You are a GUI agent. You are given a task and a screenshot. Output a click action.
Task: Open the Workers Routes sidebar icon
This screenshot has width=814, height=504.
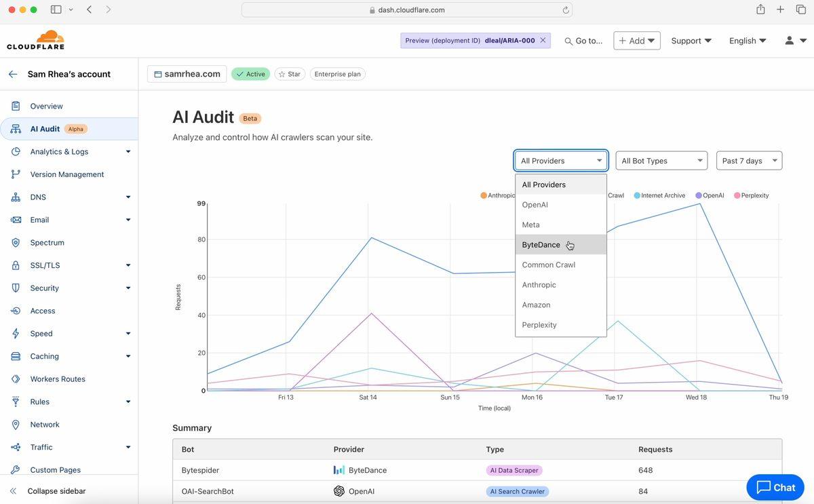click(x=16, y=379)
